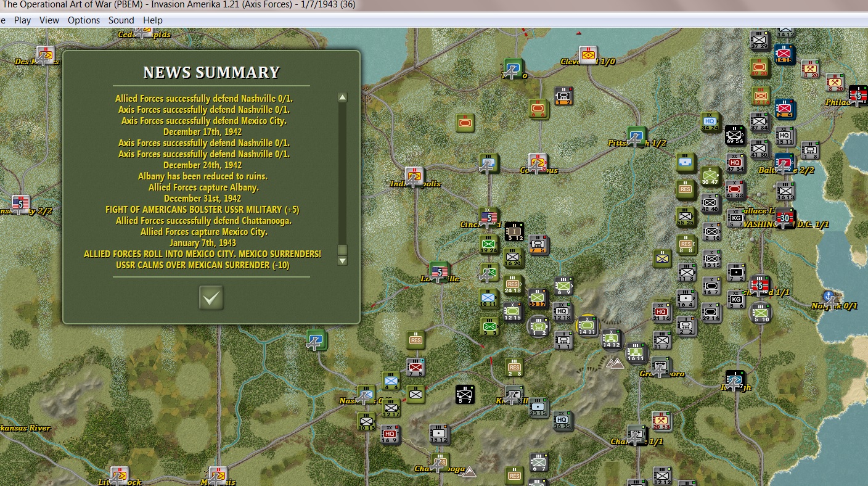
Task: Open the Play menu
Action: tap(22, 20)
